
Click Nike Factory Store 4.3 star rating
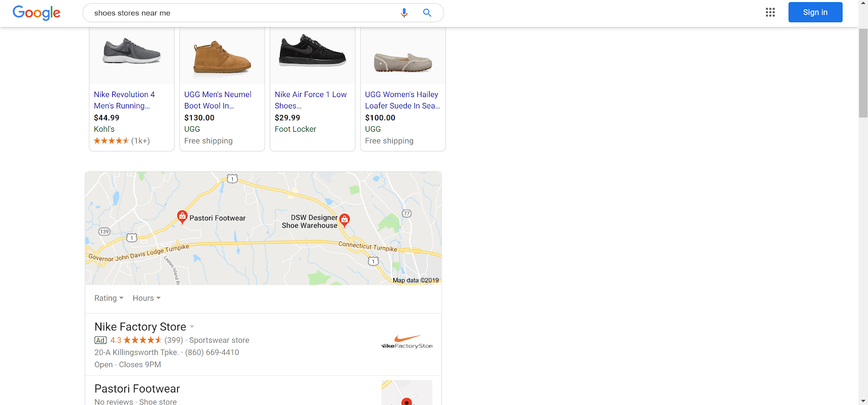[136, 340]
